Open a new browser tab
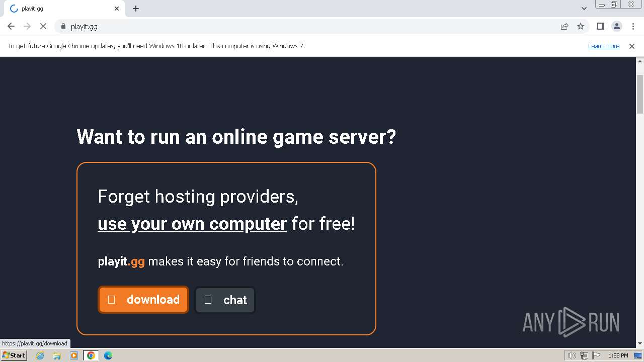The image size is (644, 362). click(136, 9)
